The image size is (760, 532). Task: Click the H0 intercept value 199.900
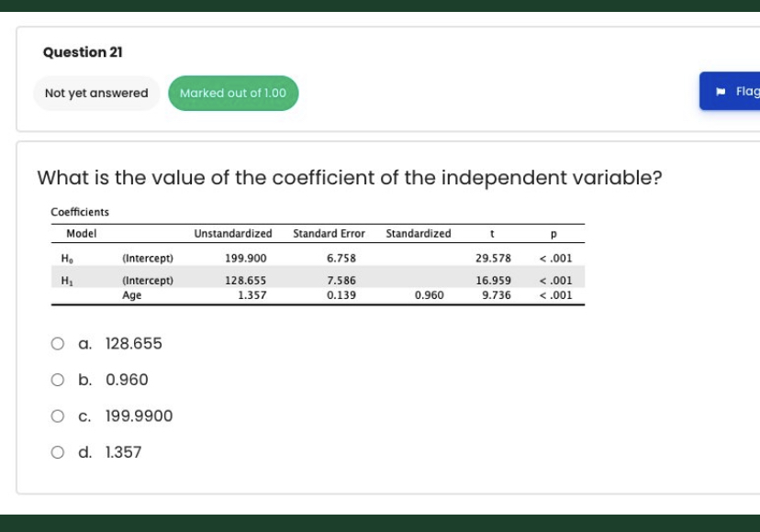(x=246, y=259)
